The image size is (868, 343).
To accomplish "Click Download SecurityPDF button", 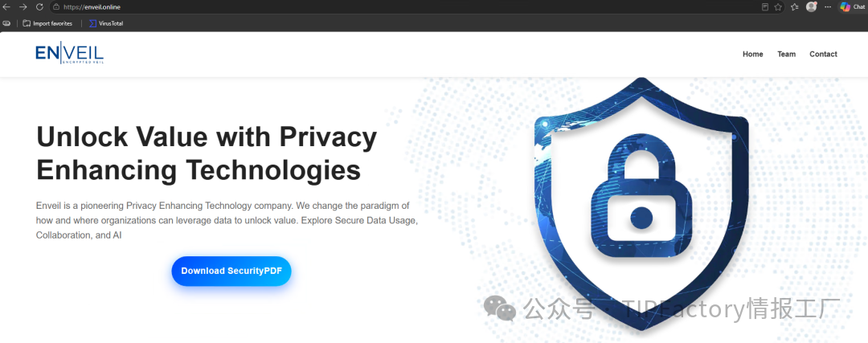I will tap(231, 271).
